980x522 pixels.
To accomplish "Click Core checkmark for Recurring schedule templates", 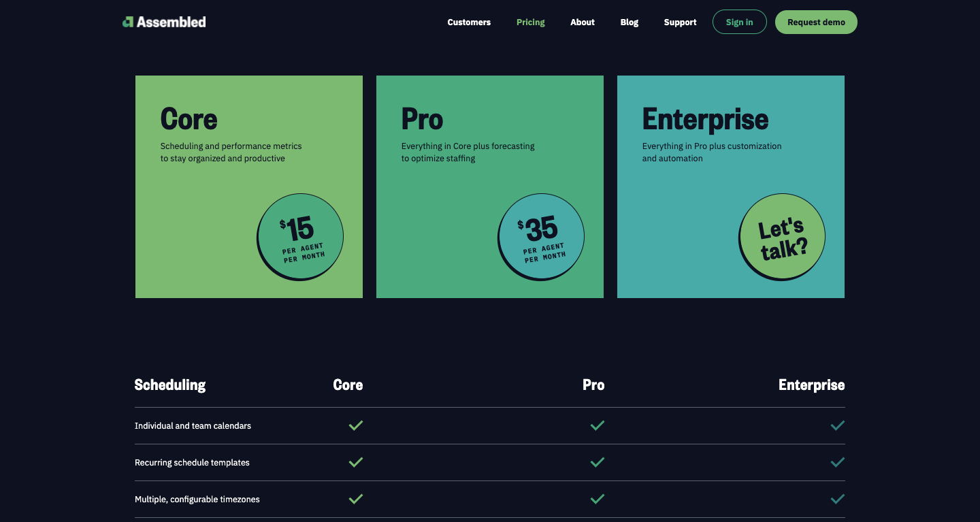I will tap(356, 462).
